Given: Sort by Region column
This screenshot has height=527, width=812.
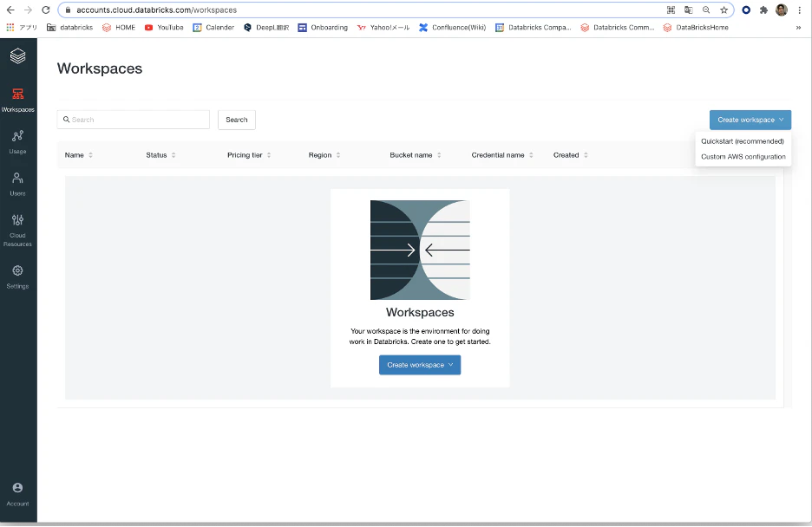Looking at the screenshot, I should pyautogui.click(x=324, y=155).
